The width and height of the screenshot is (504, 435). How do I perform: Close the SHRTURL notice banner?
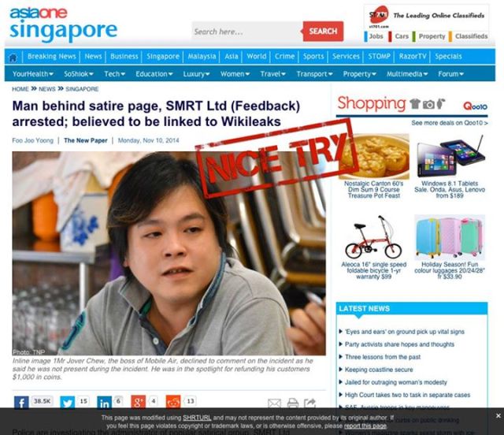pos(498,416)
